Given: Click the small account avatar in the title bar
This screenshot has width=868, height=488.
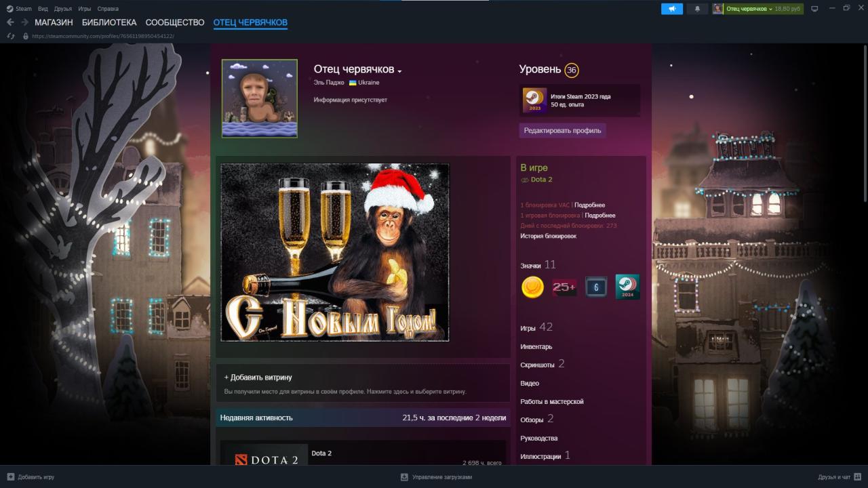Looking at the screenshot, I should (x=717, y=9).
